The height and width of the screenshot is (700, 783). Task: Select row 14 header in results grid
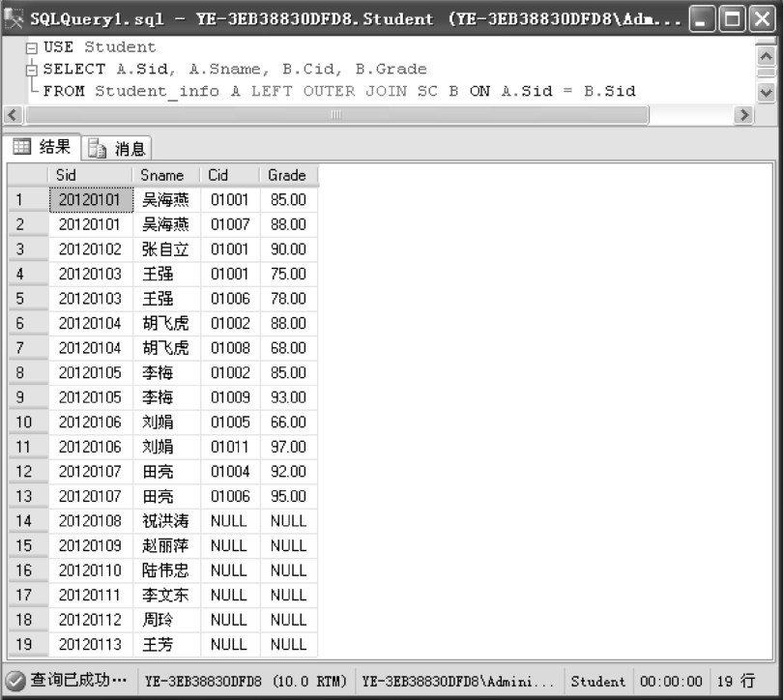coord(28,521)
